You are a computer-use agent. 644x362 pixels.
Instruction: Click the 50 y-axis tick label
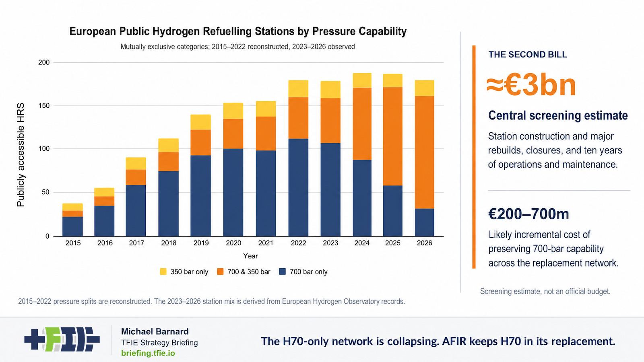(45, 192)
